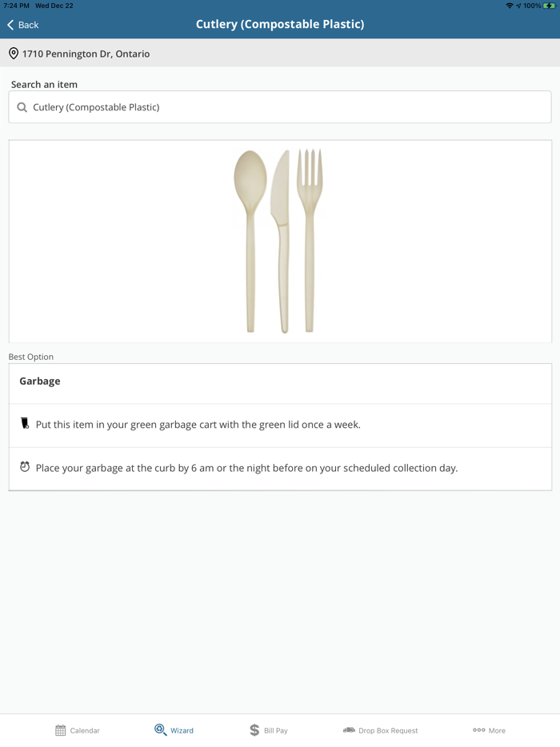Tap the Back button label
The height and width of the screenshot is (747, 560).
(29, 25)
